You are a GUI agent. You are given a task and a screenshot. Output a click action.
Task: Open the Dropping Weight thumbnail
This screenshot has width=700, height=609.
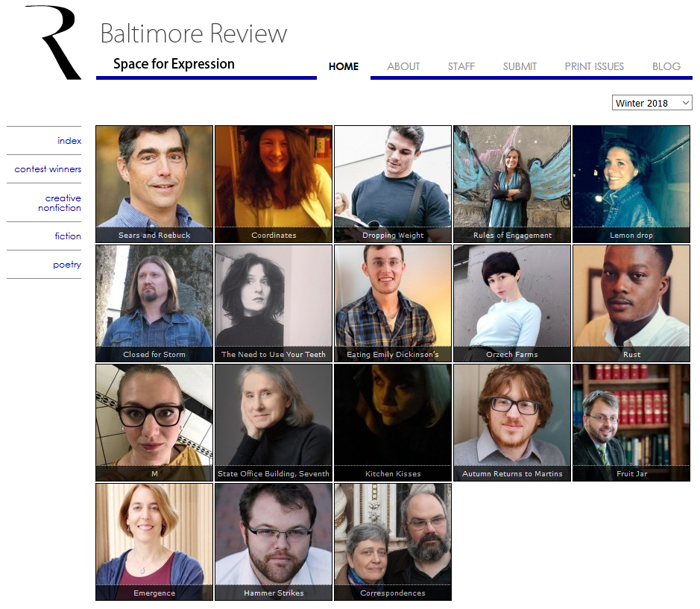coord(393,184)
